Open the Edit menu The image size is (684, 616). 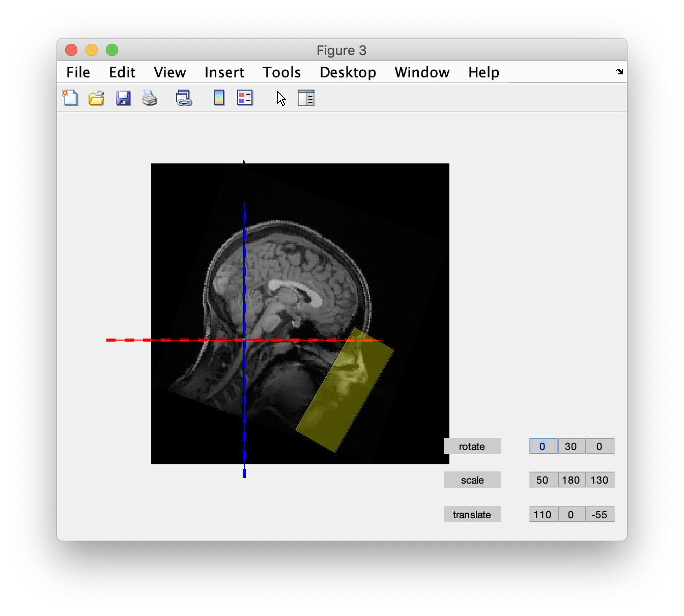pos(122,72)
